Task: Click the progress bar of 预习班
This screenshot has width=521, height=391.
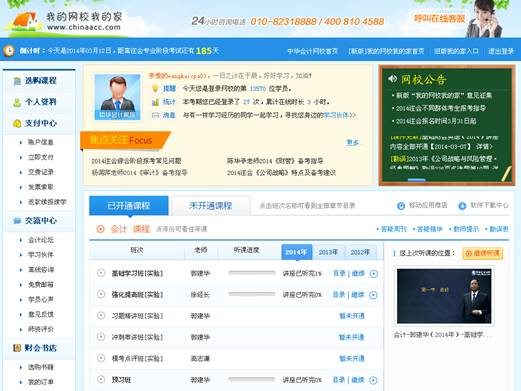Action: click(252, 379)
